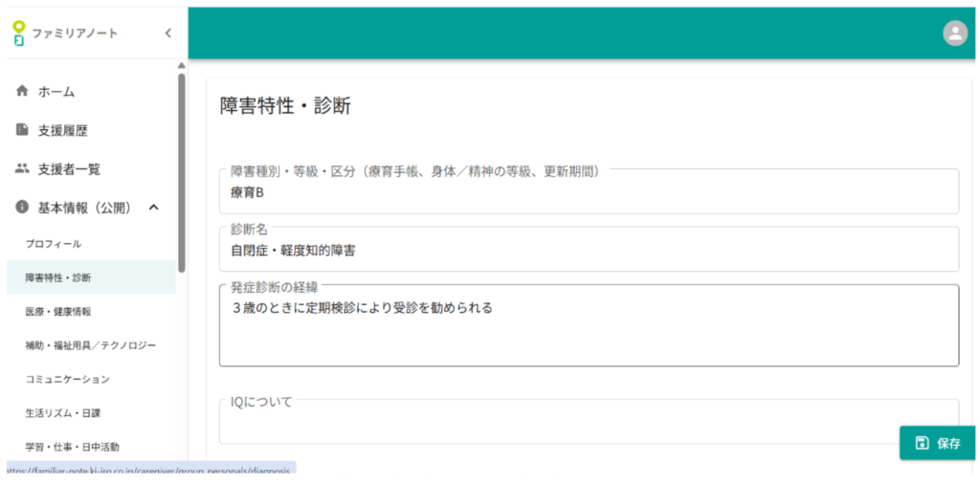
Task: Click the sidebar vertical scrollbar
Action: click(x=182, y=172)
